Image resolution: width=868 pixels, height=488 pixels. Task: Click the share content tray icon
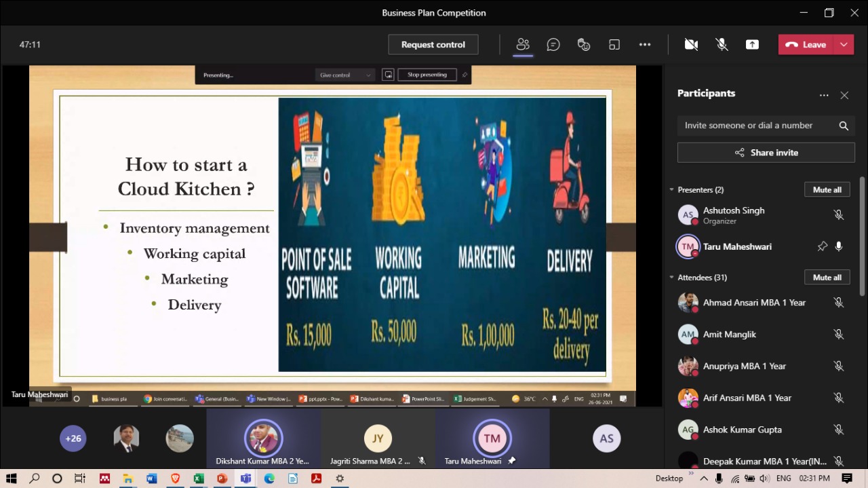click(752, 45)
